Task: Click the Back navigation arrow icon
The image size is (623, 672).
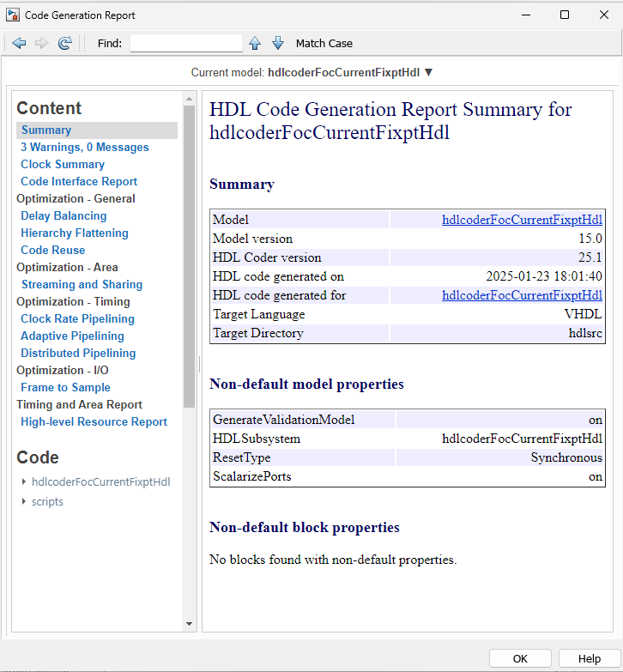Action: (x=19, y=43)
